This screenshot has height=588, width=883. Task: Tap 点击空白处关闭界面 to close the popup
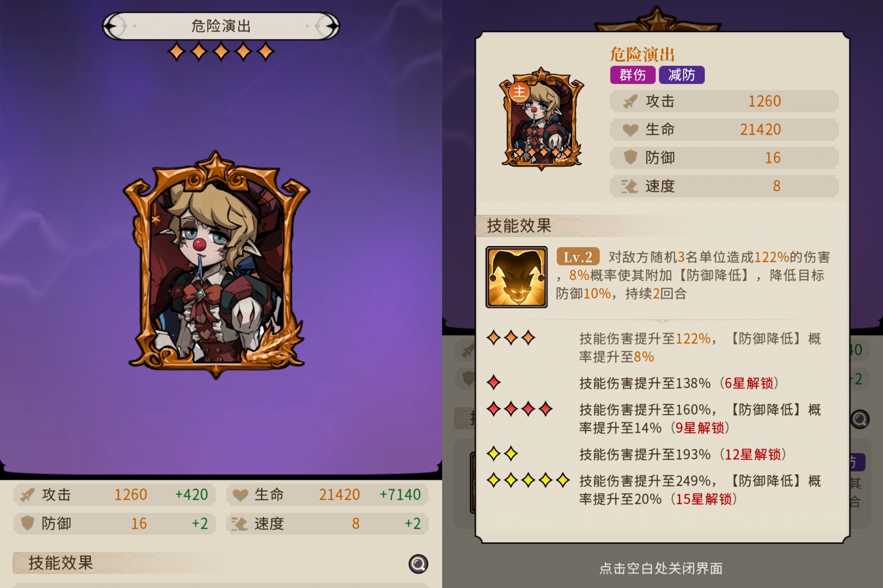[x=661, y=568]
